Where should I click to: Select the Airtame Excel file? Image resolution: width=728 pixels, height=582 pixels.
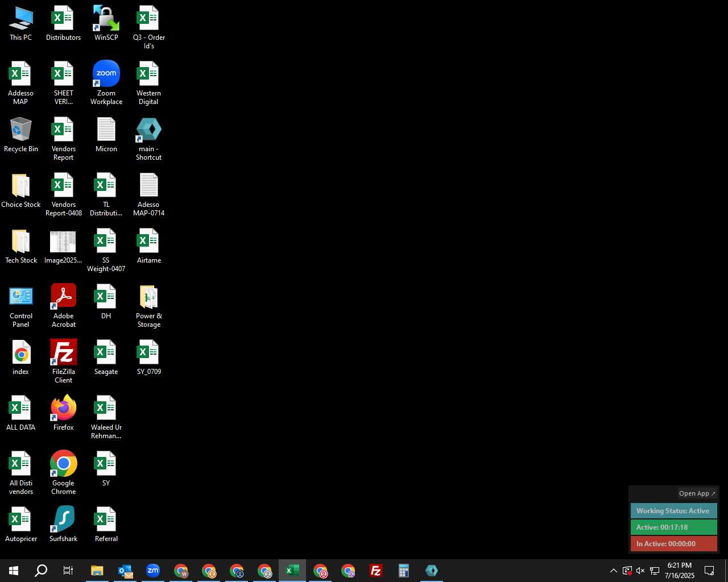(x=149, y=247)
